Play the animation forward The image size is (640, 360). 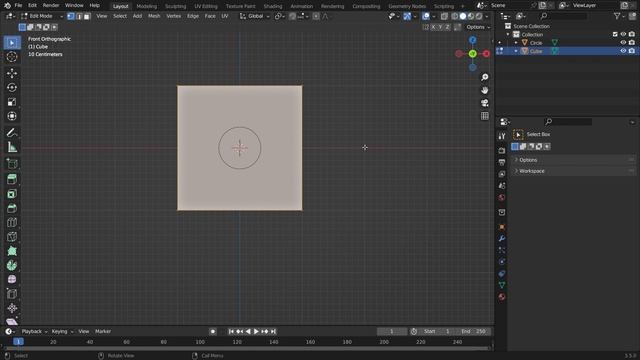(x=256, y=331)
